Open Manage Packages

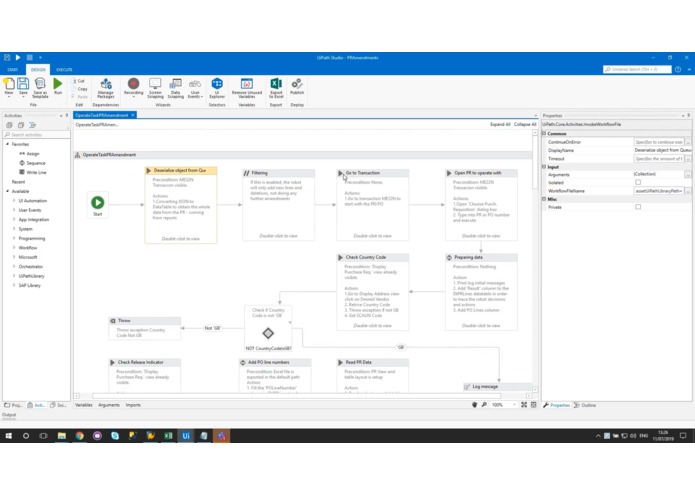pyautogui.click(x=105, y=88)
